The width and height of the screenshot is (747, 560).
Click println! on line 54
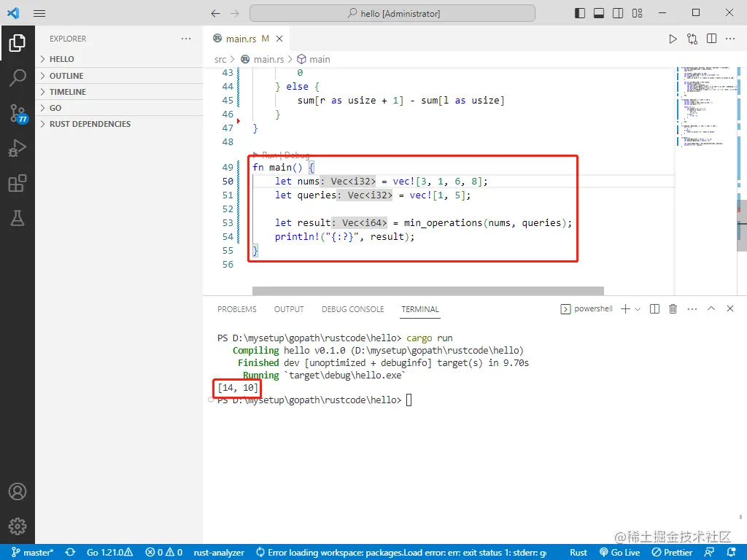click(x=297, y=237)
